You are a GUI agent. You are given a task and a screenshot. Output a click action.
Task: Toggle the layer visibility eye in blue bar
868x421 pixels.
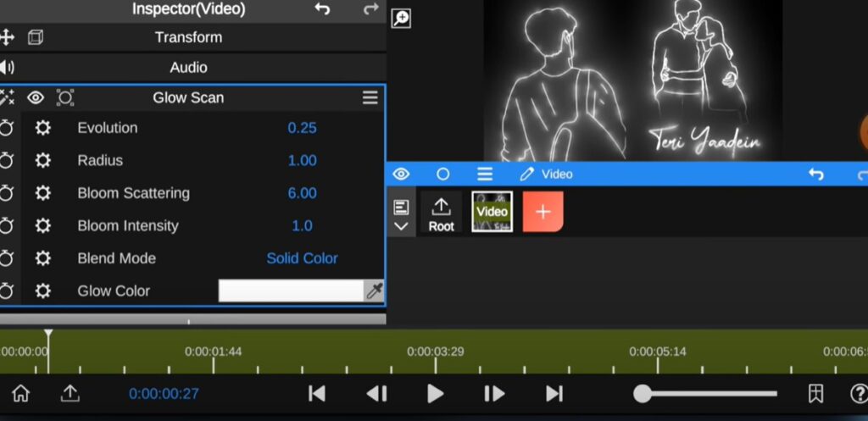click(x=401, y=174)
